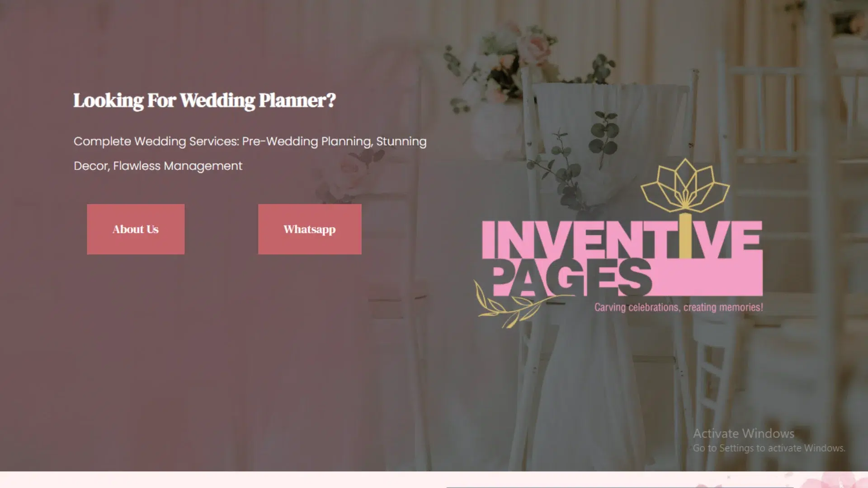Click the pink INVENTIVE logo word
Image resolution: width=868 pixels, height=488 pixels.
tap(622, 239)
